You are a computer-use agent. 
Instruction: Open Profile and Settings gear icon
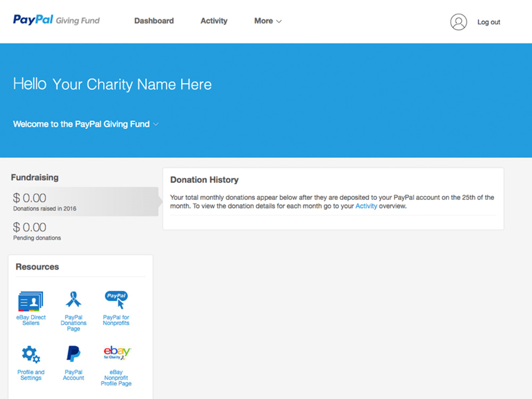pos(31,354)
